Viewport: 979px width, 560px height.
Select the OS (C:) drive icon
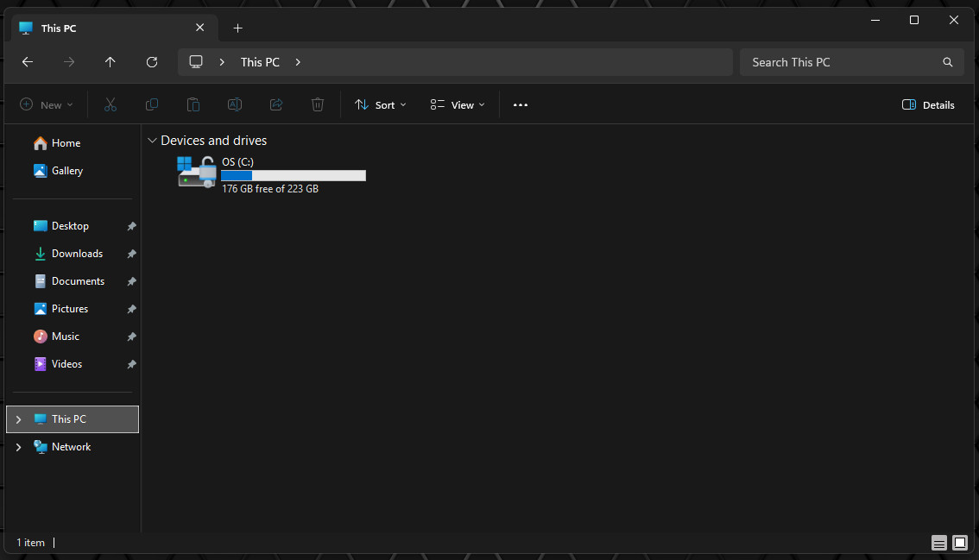[197, 173]
